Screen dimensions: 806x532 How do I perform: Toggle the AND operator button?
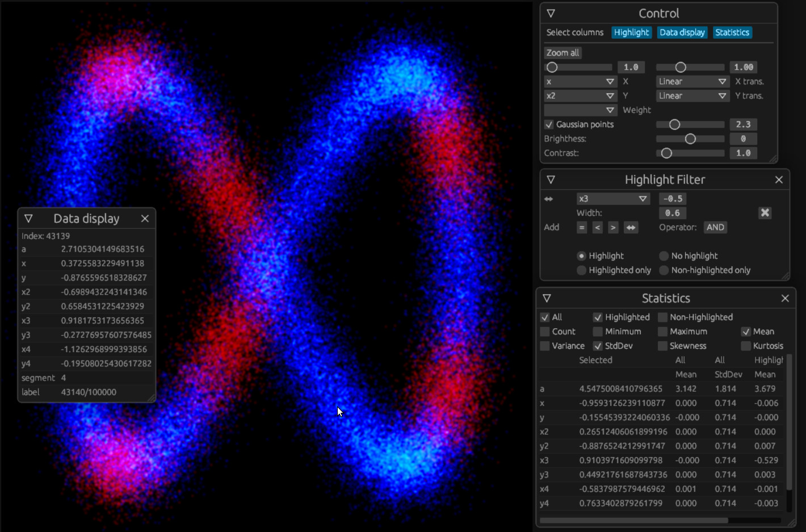pos(715,227)
